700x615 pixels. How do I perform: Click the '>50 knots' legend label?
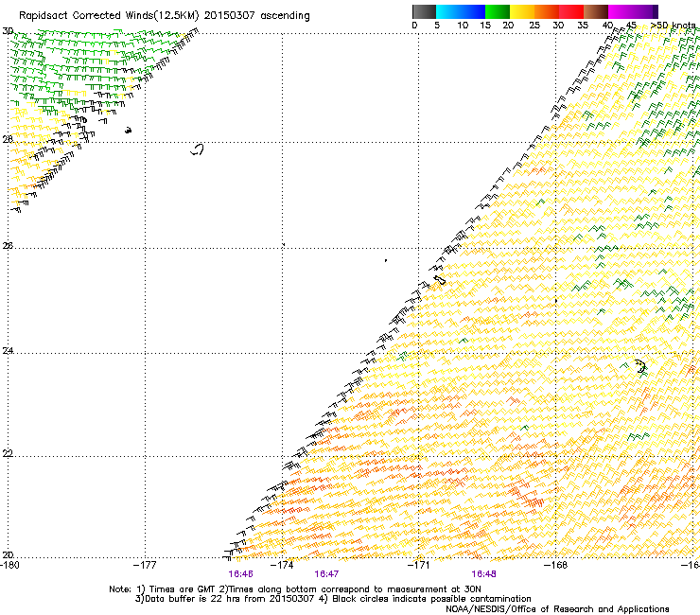(x=673, y=26)
